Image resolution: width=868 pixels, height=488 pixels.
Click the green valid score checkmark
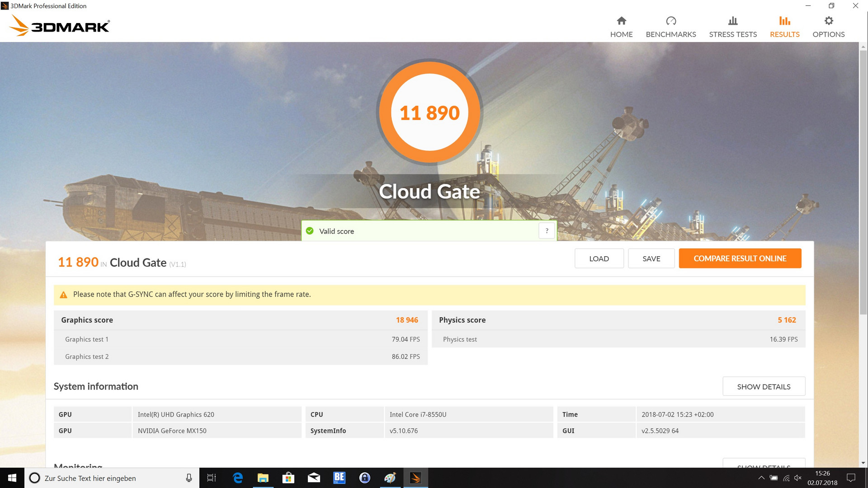[x=310, y=231]
